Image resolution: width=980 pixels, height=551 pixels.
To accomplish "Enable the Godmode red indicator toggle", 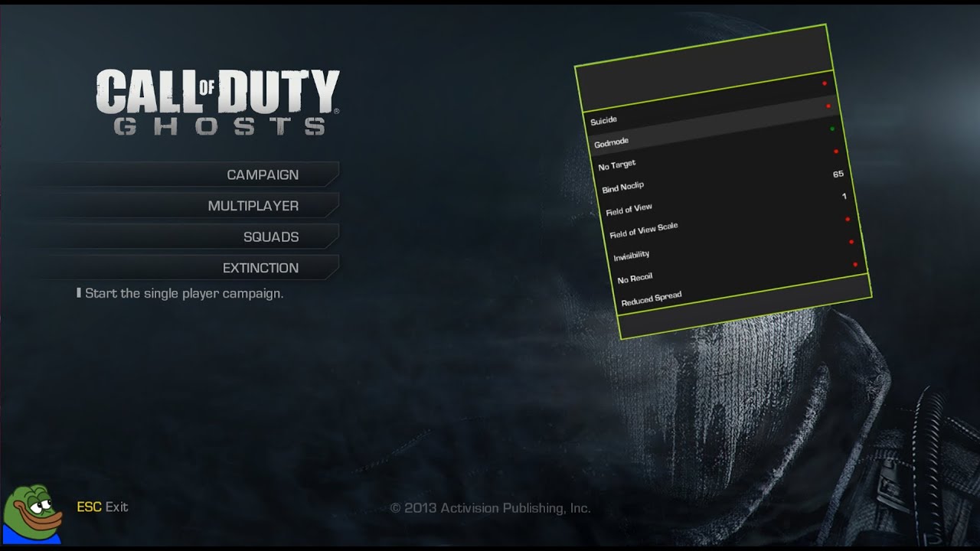I will pyautogui.click(x=828, y=106).
